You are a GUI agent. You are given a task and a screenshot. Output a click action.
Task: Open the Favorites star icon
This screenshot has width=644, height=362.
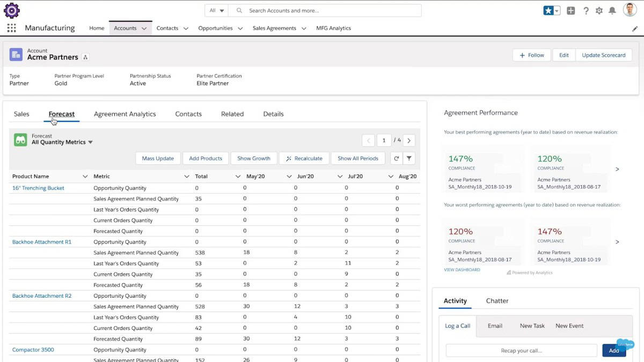coord(548,11)
